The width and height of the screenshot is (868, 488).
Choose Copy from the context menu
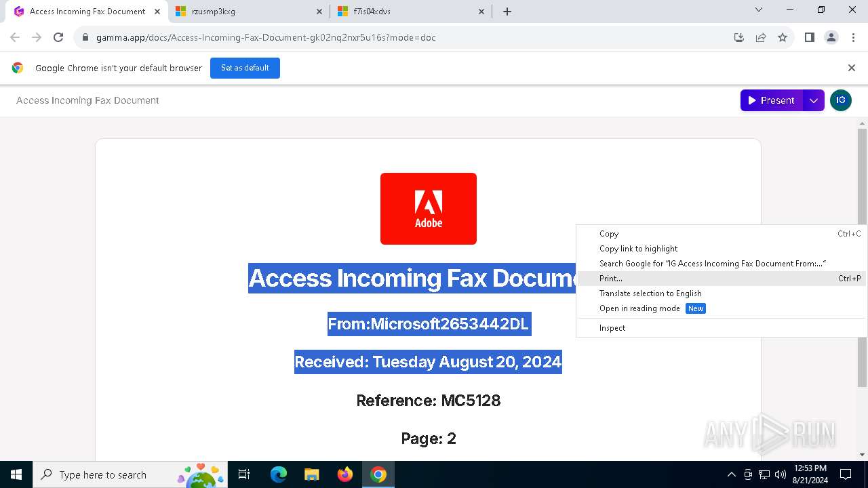tap(722, 234)
